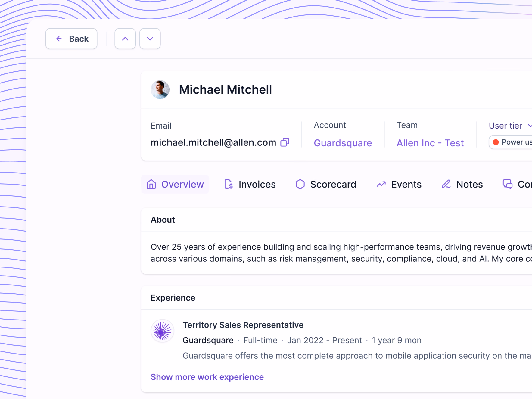
Task: Open the Invoices tab
Action: pyautogui.click(x=250, y=184)
